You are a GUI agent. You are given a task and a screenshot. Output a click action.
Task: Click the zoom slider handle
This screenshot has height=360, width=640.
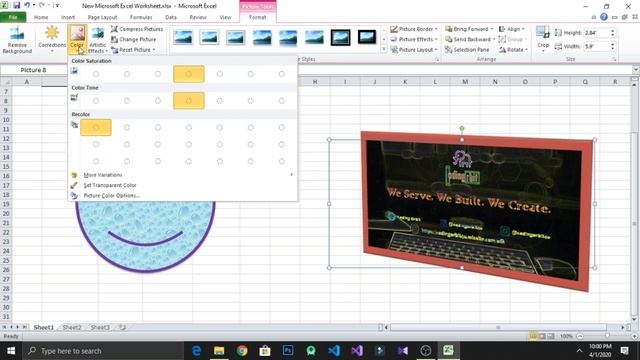coord(607,336)
